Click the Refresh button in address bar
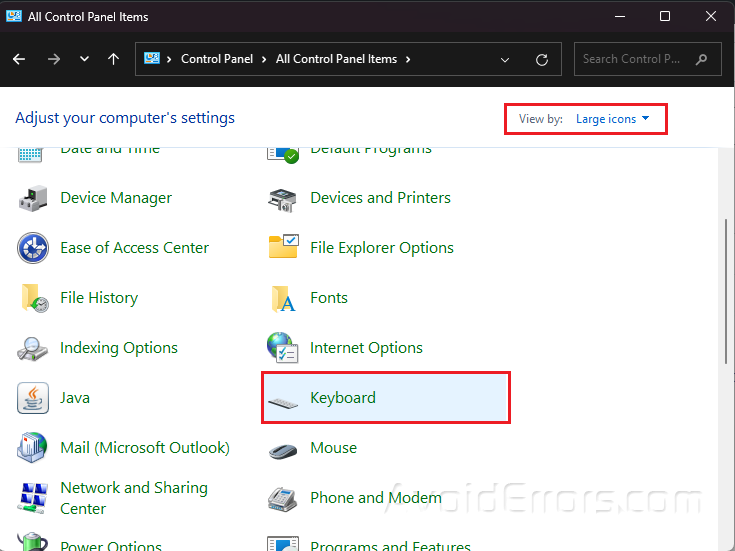 click(x=542, y=59)
